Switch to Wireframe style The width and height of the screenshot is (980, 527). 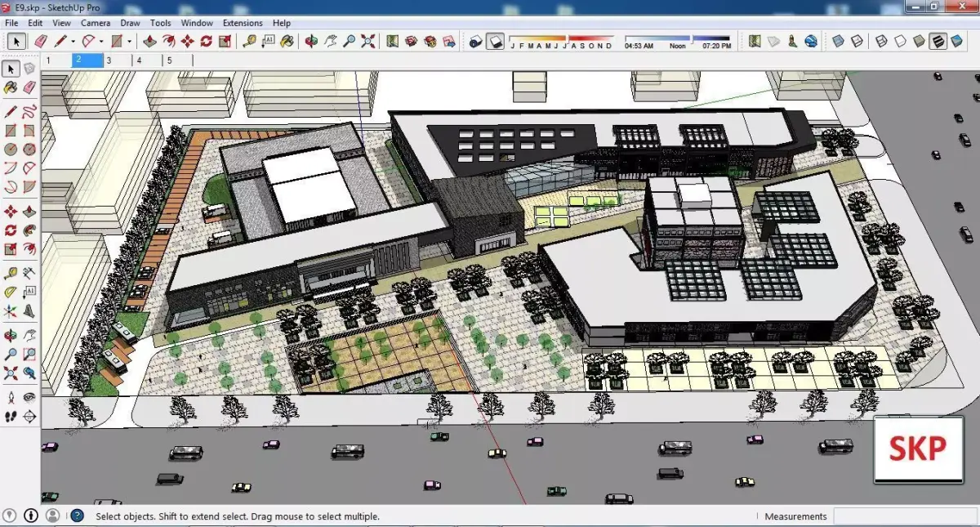pyautogui.click(x=881, y=41)
